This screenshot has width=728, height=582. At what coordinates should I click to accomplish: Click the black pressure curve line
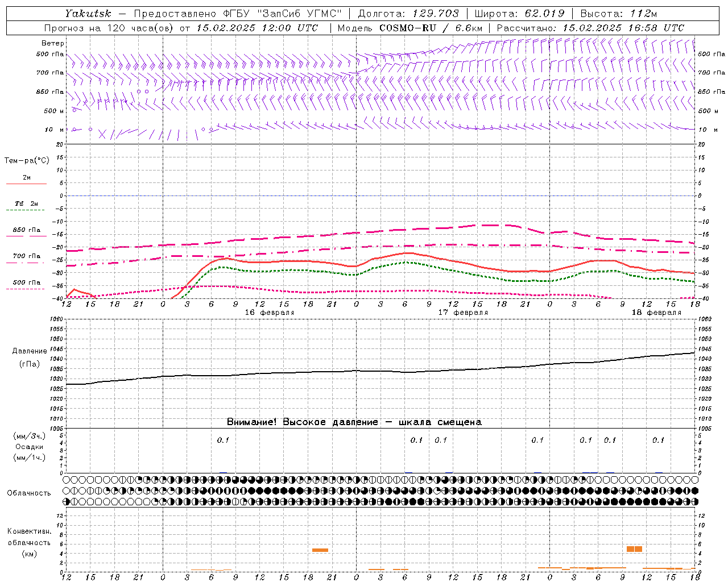380,371
